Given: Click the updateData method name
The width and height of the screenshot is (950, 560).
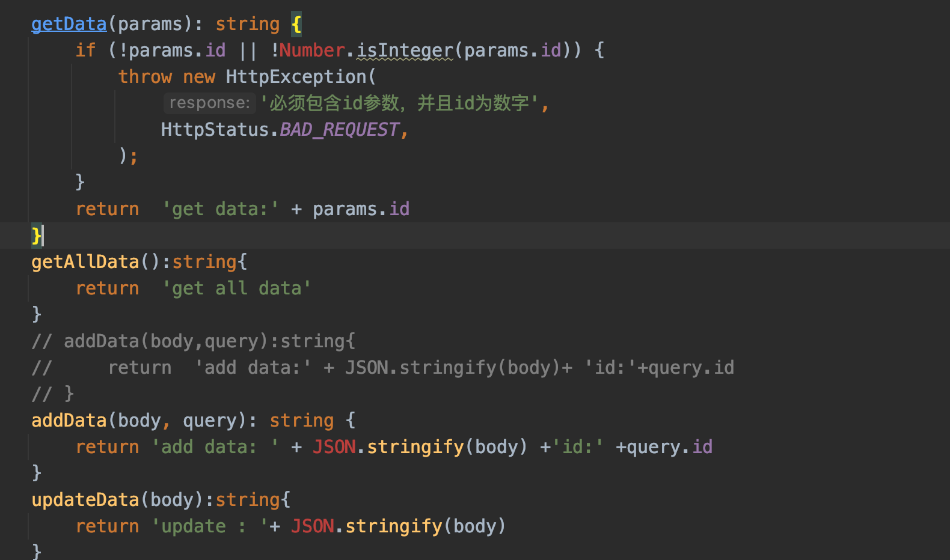Looking at the screenshot, I should 85,500.
